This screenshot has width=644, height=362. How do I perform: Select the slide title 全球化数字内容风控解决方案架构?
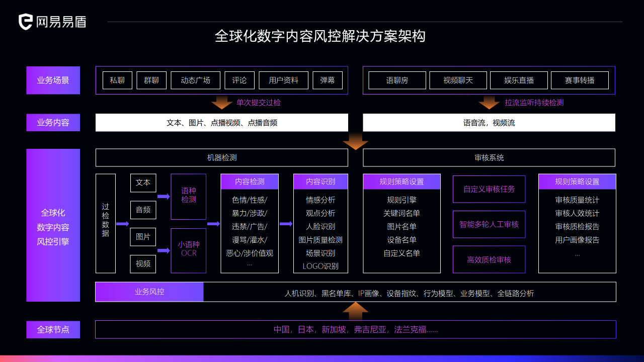pos(320,36)
